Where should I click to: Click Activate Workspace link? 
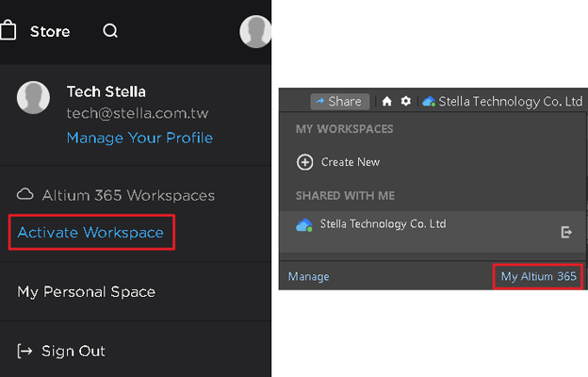[90, 232]
